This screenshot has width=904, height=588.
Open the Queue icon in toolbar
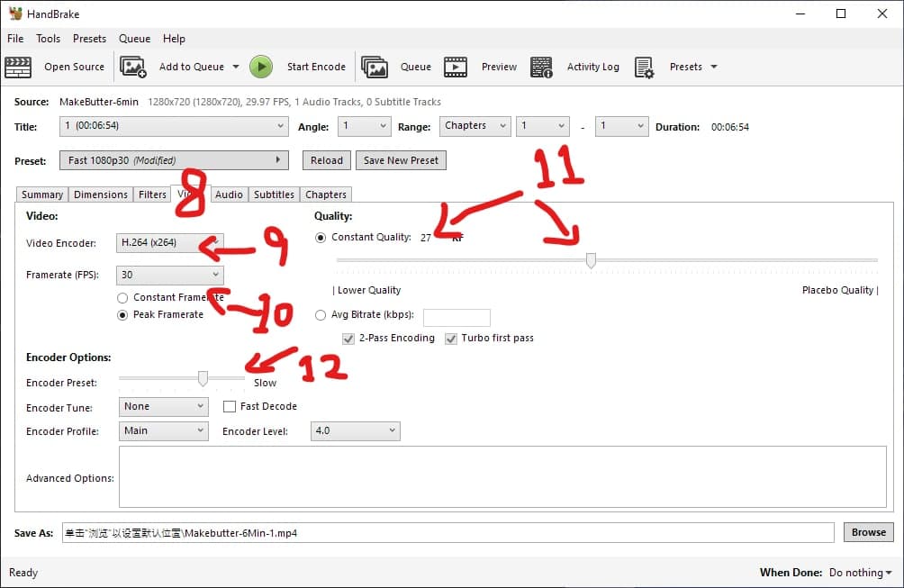coord(375,67)
